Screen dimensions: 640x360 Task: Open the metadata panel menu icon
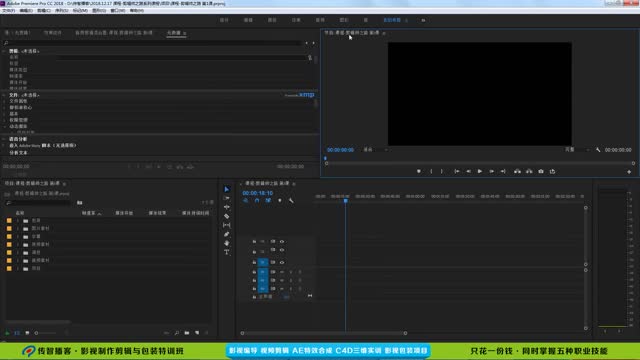tap(184, 33)
